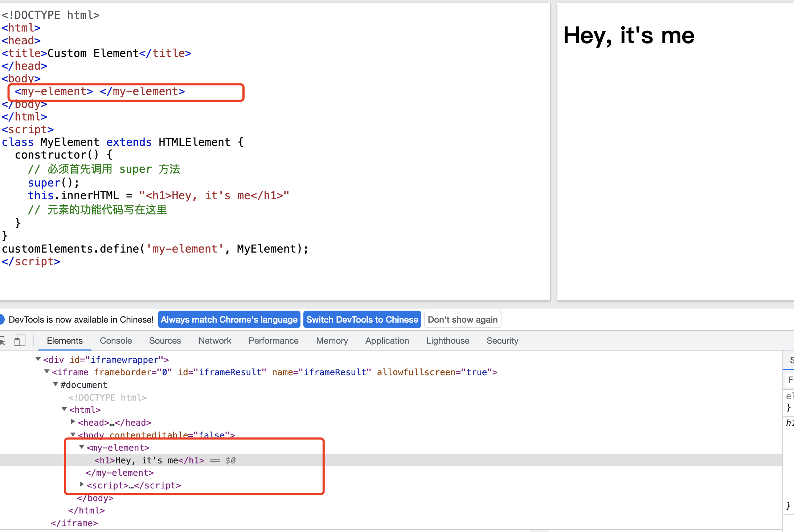Collapse the div iframewrapper node
The image size is (794, 532).
click(38, 359)
